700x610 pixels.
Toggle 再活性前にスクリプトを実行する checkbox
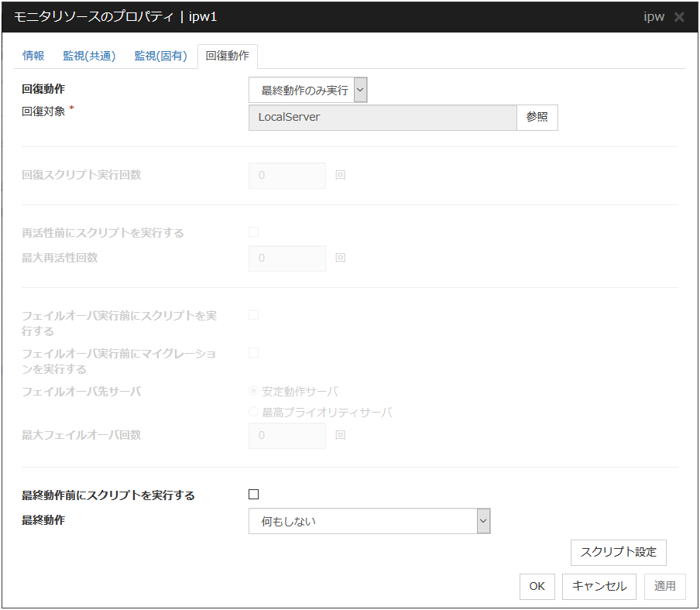pos(253,231)
